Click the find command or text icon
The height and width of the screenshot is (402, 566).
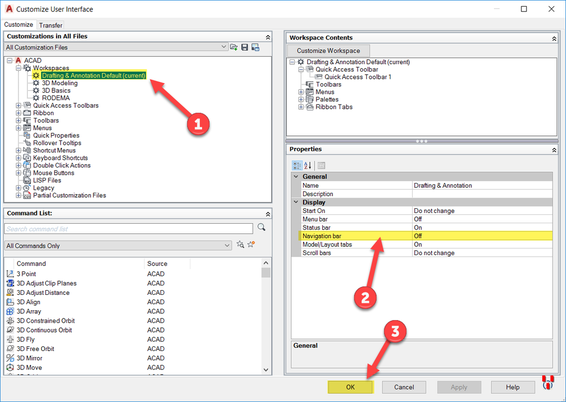pyautogui.click(x=240, y=244)
